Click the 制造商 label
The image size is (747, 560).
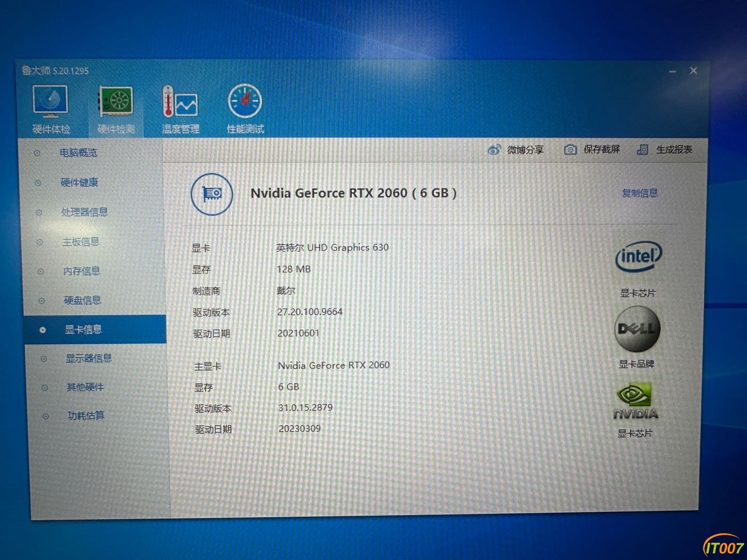pyautogui.click(x=206, y=291)
